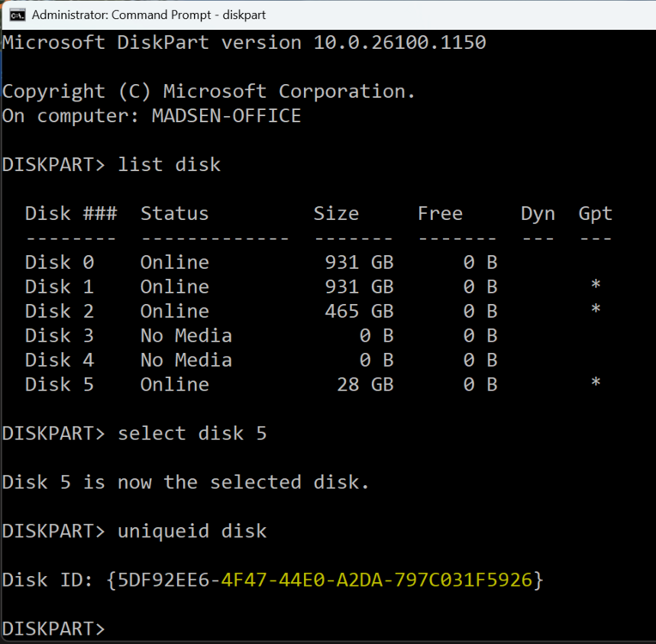Click the 'Disk 2' row label

tap(59, 311)
